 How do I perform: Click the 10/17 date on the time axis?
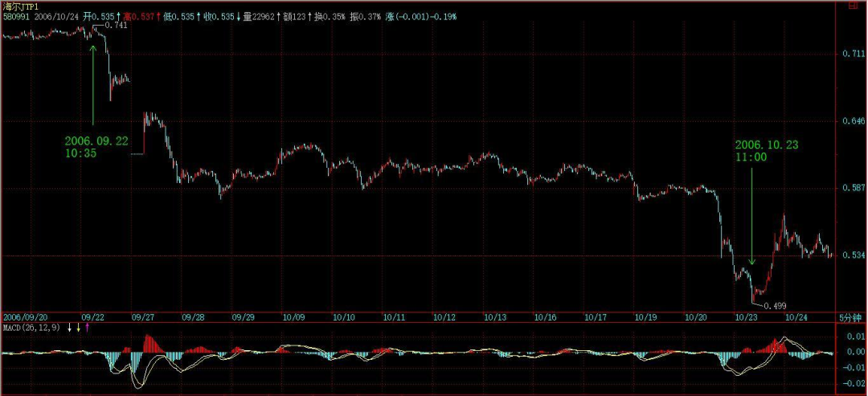596,317
